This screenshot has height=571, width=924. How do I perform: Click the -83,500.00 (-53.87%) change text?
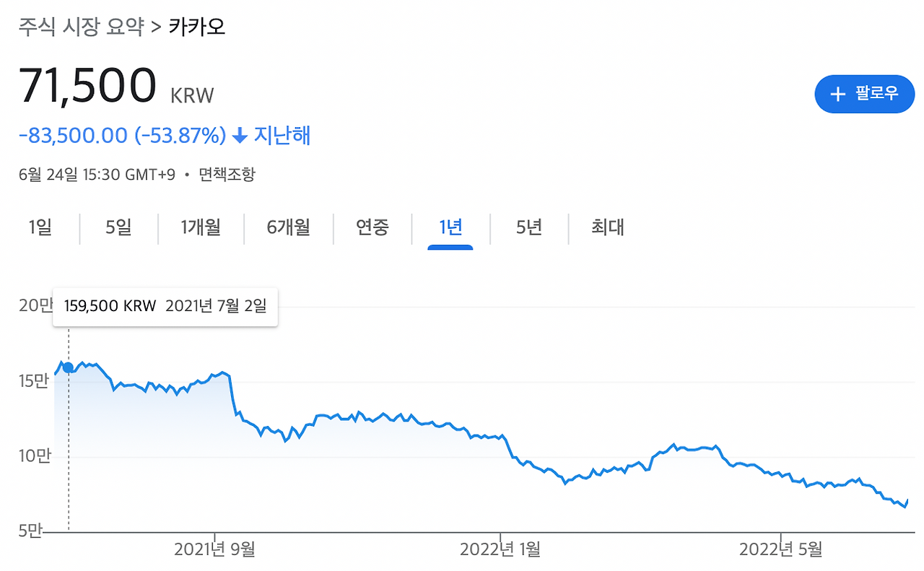click(x=123, y=136)
